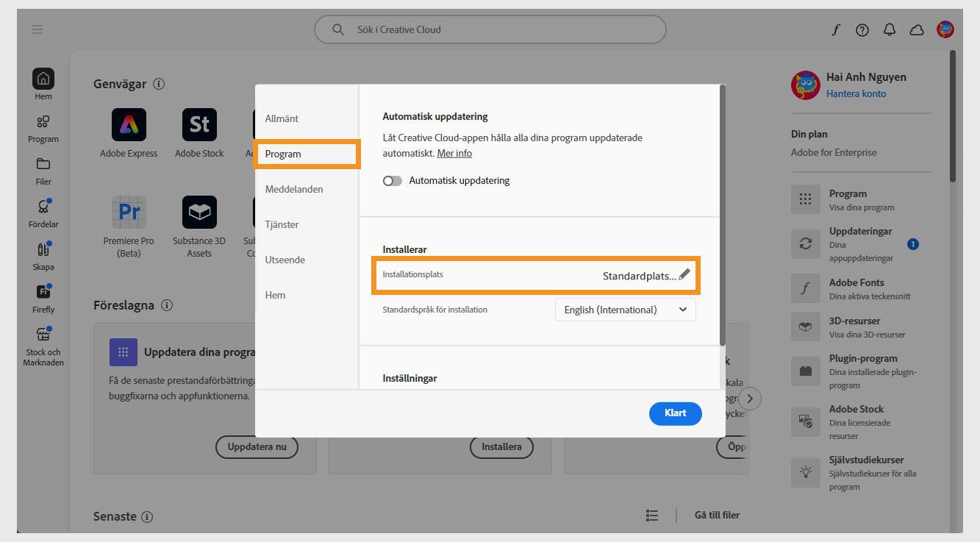980x542 pixels.
Task: Click Adobe for Enterprise plan text
Action: (834, 152)
